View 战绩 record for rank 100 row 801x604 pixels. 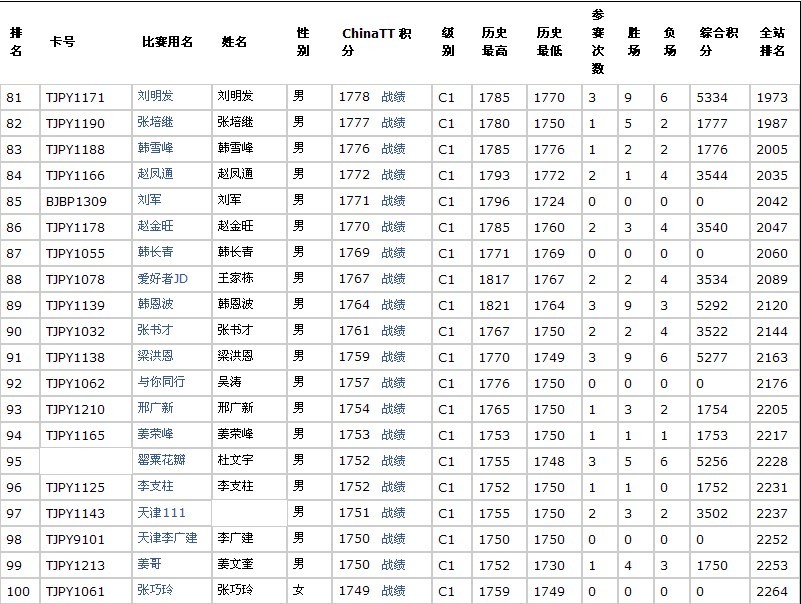pyautogui.click(x=393, y=591)
